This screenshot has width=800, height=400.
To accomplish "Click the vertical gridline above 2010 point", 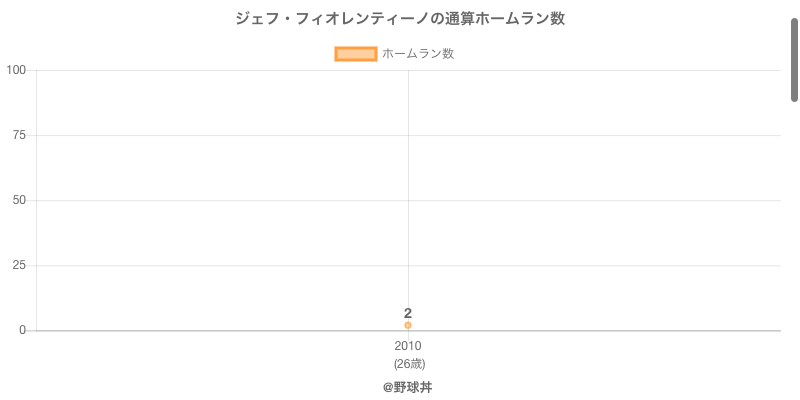I will 408,194.
